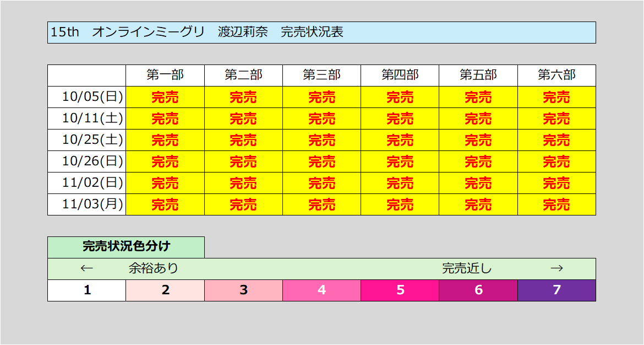The height and width of the screenshot is (345, 644).
Task: Click the 10/26(日) date row label
Action: point(86,161)
